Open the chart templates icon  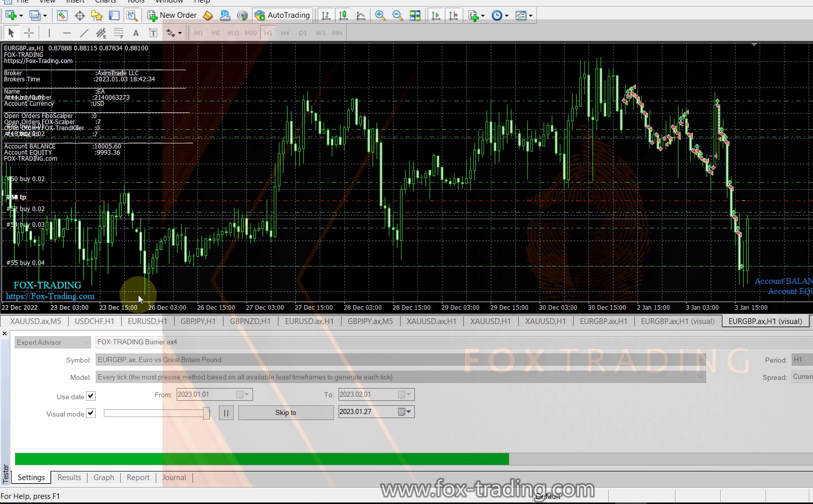(521, 15)
